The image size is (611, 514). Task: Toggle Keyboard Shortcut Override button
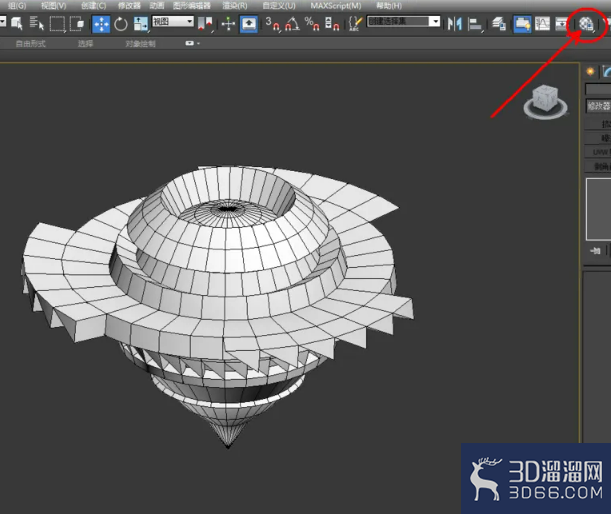[249, 24]
